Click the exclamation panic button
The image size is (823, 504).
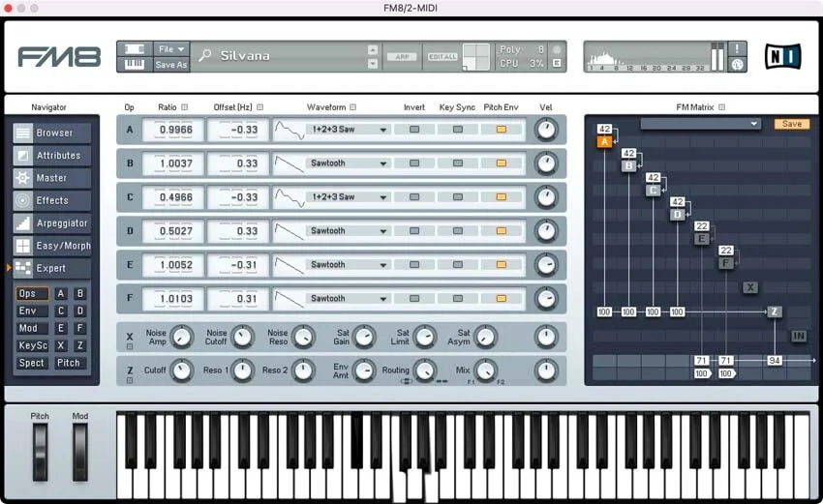coord(738,48)
